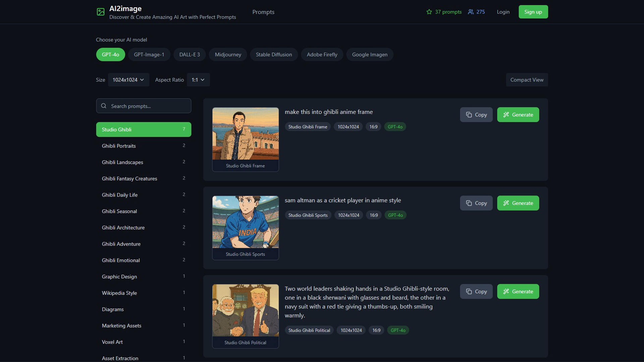Open Ghibli Architecture category
This screenshot has height=362, width=644.
pos(144,228)
